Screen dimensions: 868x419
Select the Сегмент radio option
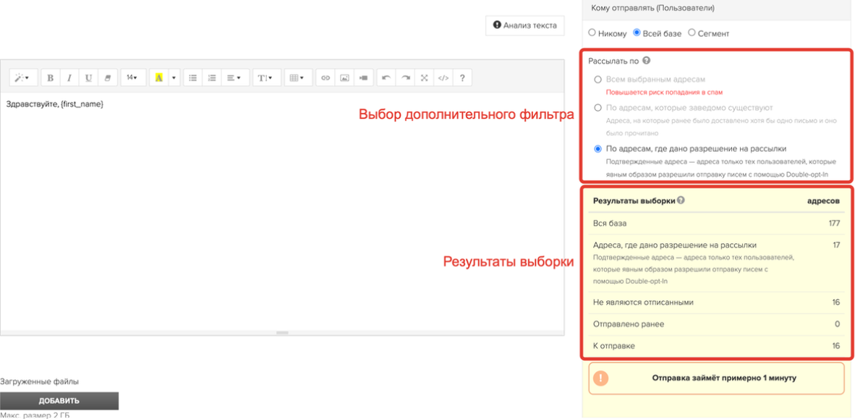(x=692, y=33)
